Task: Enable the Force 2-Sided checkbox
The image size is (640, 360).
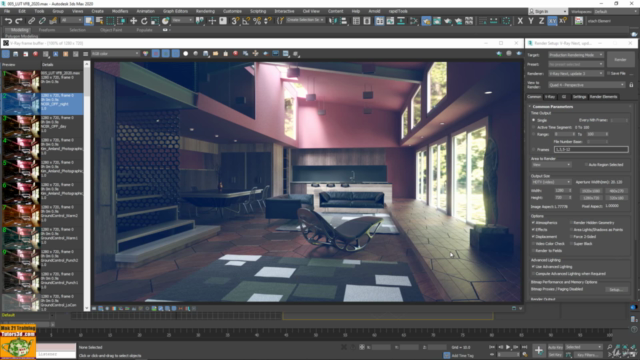Action: [571, 237]
